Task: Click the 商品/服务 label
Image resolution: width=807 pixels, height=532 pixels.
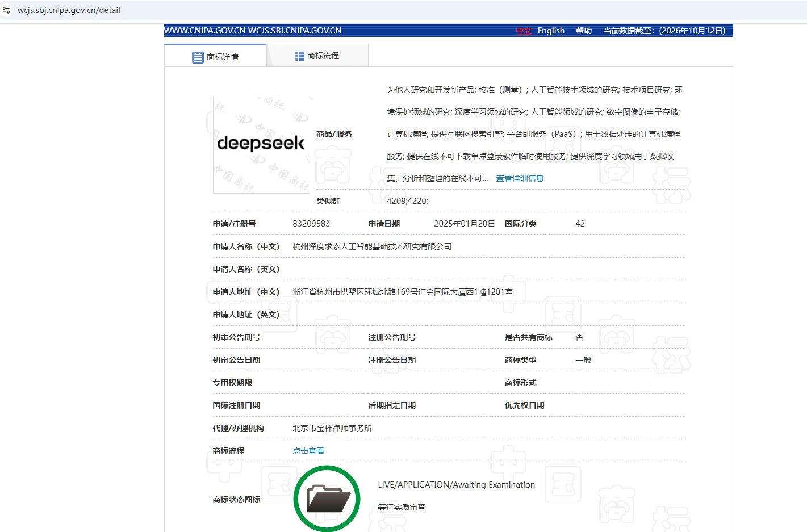Action: [x=334, y=134]
